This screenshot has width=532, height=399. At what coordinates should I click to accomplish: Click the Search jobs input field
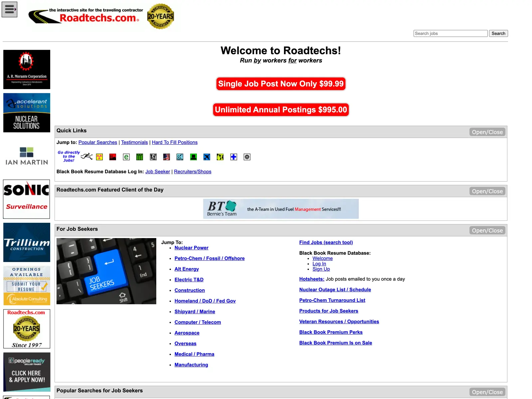(x=451, y=33)
